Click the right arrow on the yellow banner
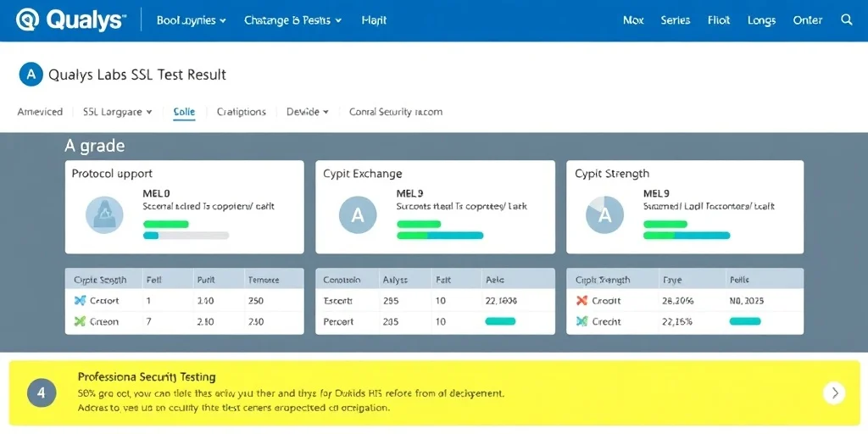The image size is (868, 434). coord(834,393)
